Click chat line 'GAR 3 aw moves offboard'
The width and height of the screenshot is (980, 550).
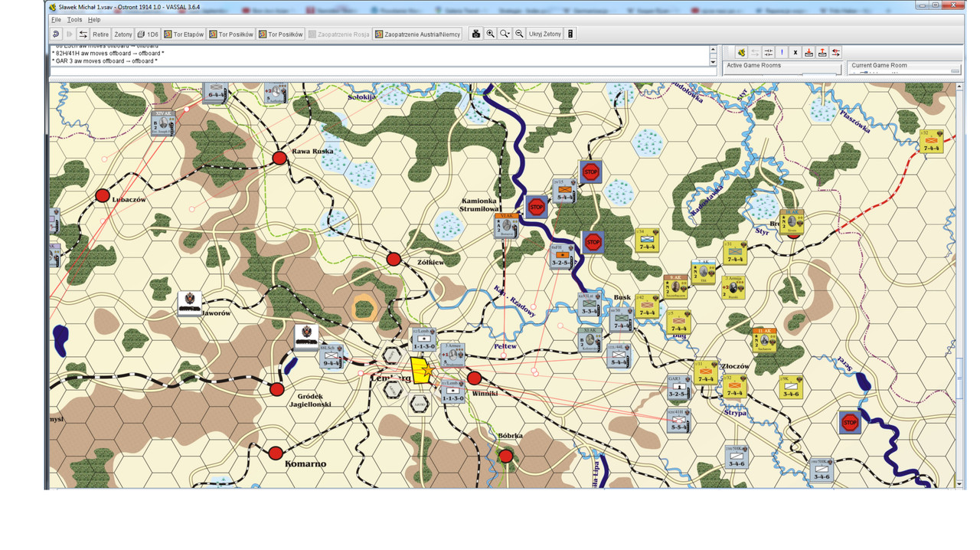(105, 61)
